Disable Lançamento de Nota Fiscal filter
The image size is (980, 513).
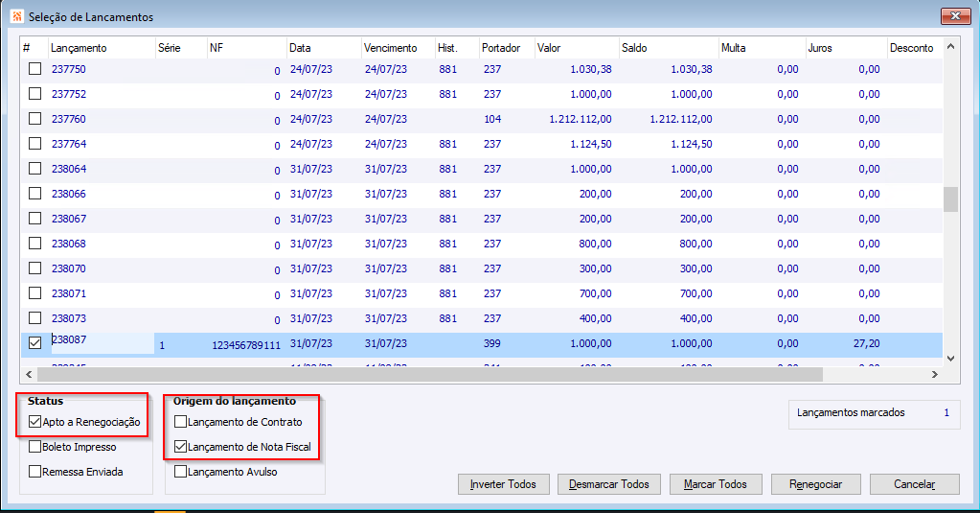(x=181, y=447)
